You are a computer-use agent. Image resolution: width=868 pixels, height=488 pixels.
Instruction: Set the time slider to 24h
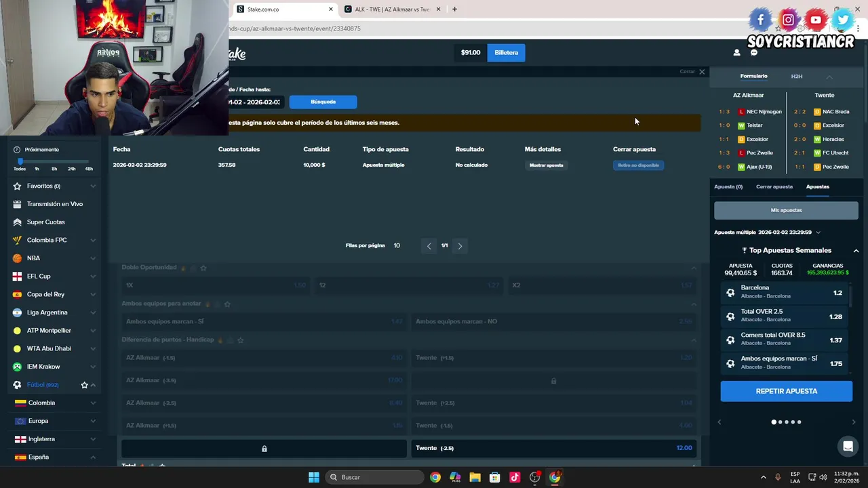tap(72, 169)
